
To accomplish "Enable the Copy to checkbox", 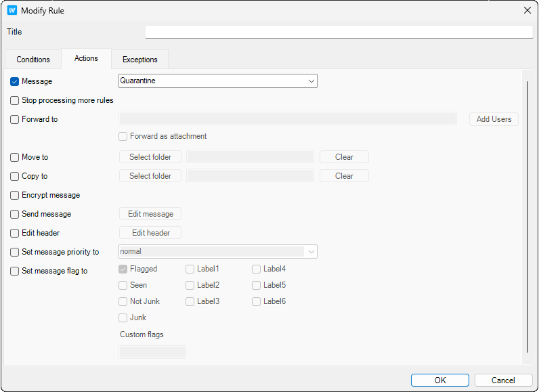I will tap(14, 176).
